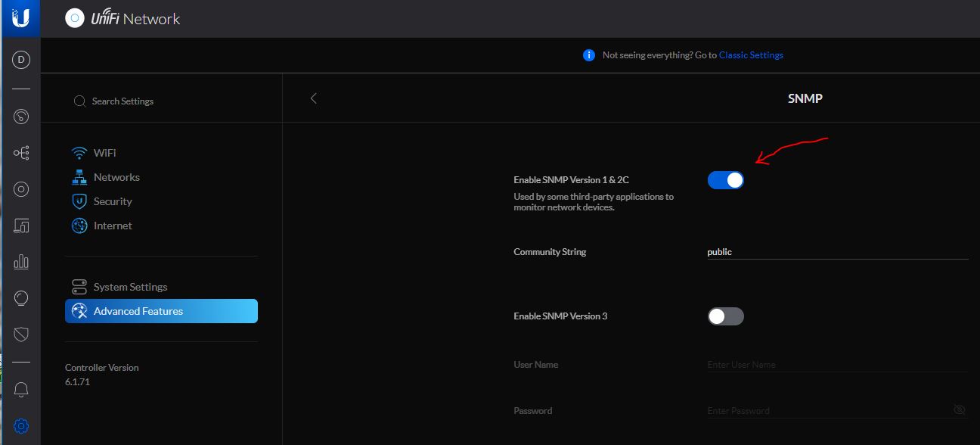This screenshot has width=980, height=445.
Task: Open Internet settings
Action: tap(102, 226)
